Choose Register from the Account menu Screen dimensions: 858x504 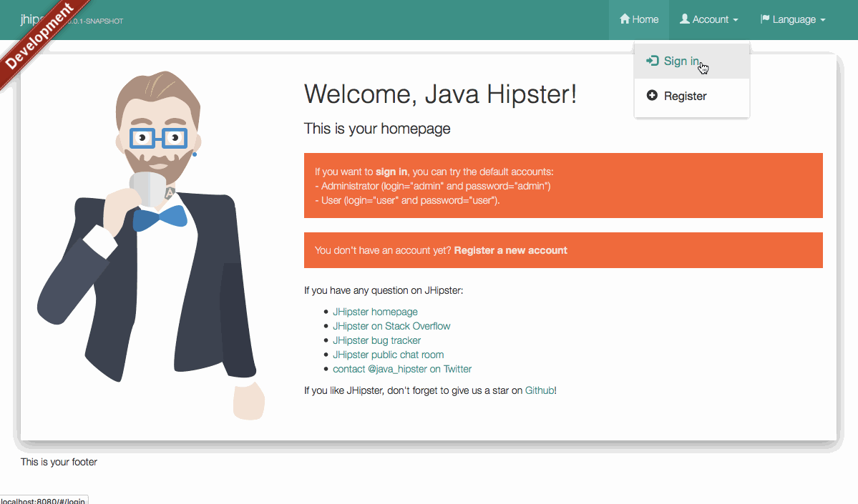click(x=692, y=97)
